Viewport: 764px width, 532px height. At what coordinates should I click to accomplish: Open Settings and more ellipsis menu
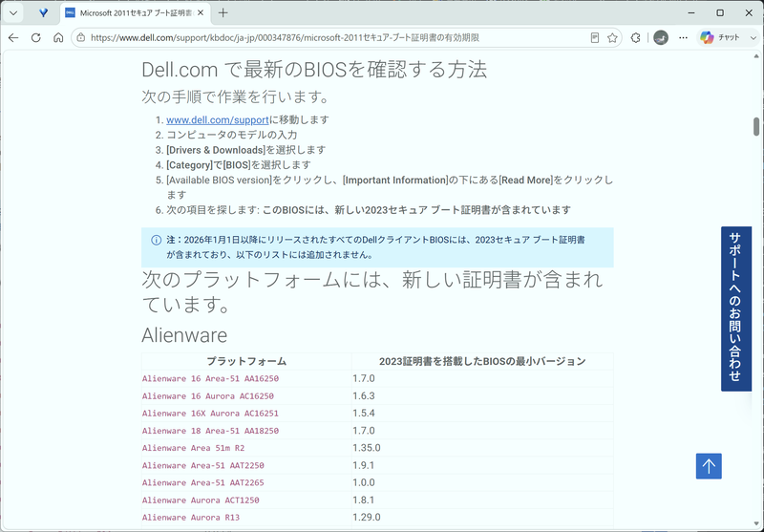coord(683,37)
